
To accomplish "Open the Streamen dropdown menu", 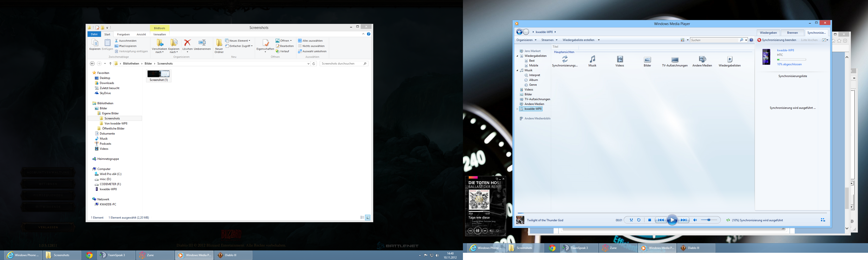I will coord(549,40).
